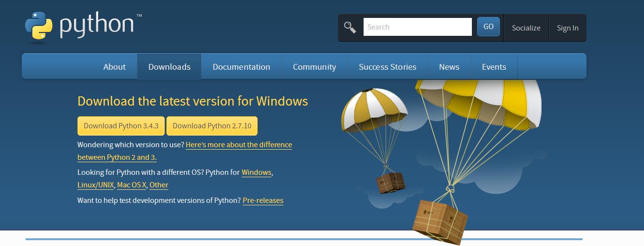
Task: Open the Pre-releases link
Action: [263, 200]
